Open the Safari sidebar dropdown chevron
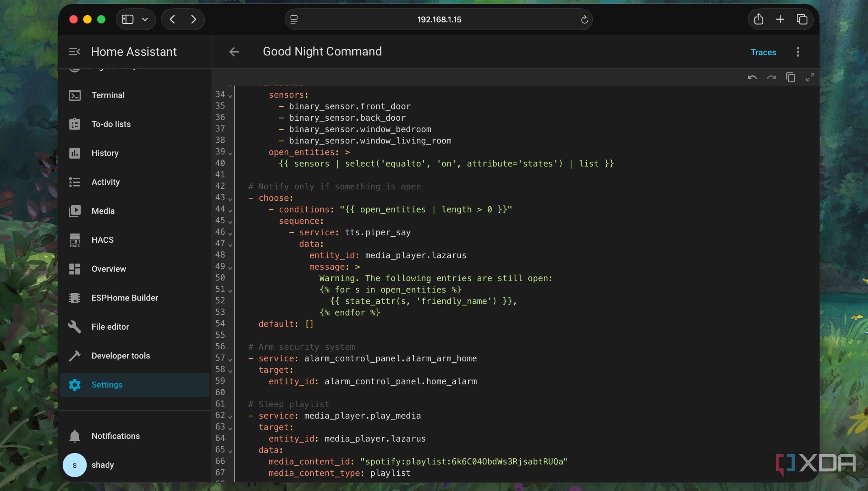The height and width of the screenshot is (491, 868). (145, 20)
